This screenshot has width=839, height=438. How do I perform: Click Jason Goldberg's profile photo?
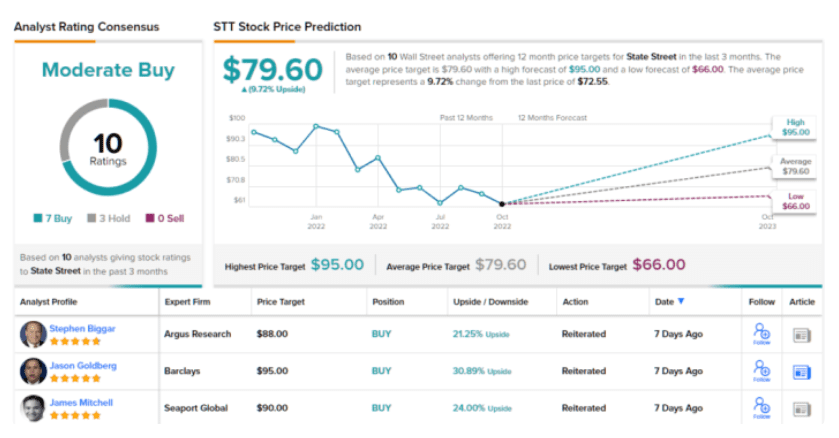[32, 371]
